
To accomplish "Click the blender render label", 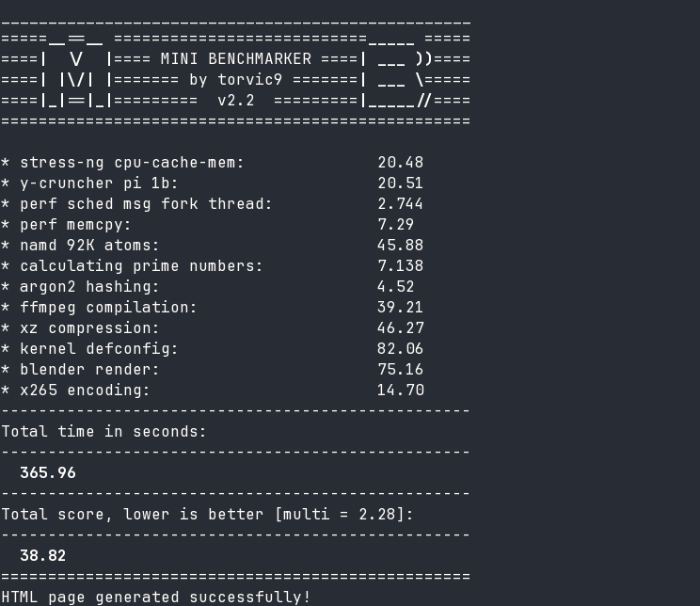I will (89, 370).
